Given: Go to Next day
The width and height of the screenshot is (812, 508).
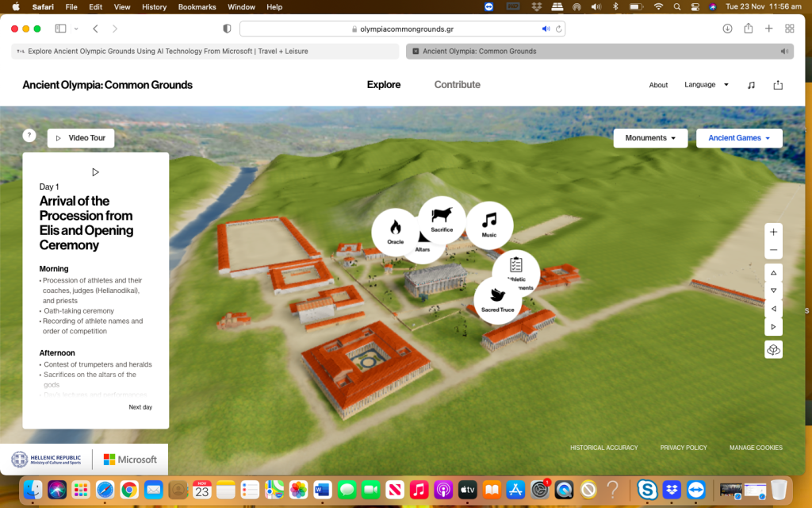Looking at the screenshot, I should [140, 407].
